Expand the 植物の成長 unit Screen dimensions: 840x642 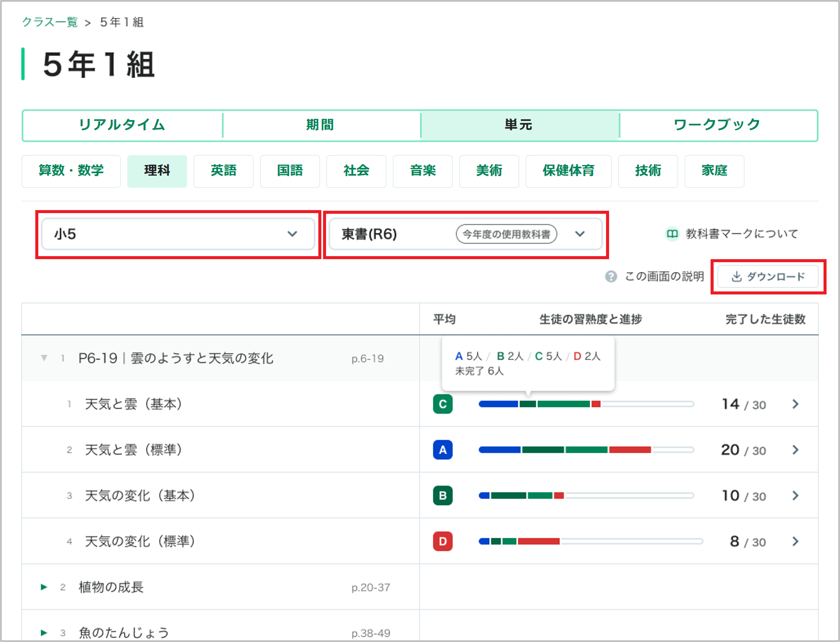[x=44, y=587]
